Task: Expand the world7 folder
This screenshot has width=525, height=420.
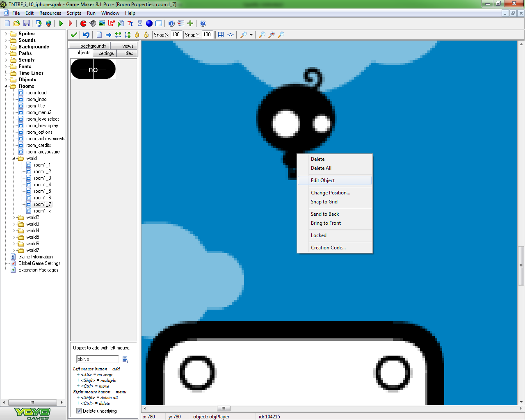Action: coord(14,250)
